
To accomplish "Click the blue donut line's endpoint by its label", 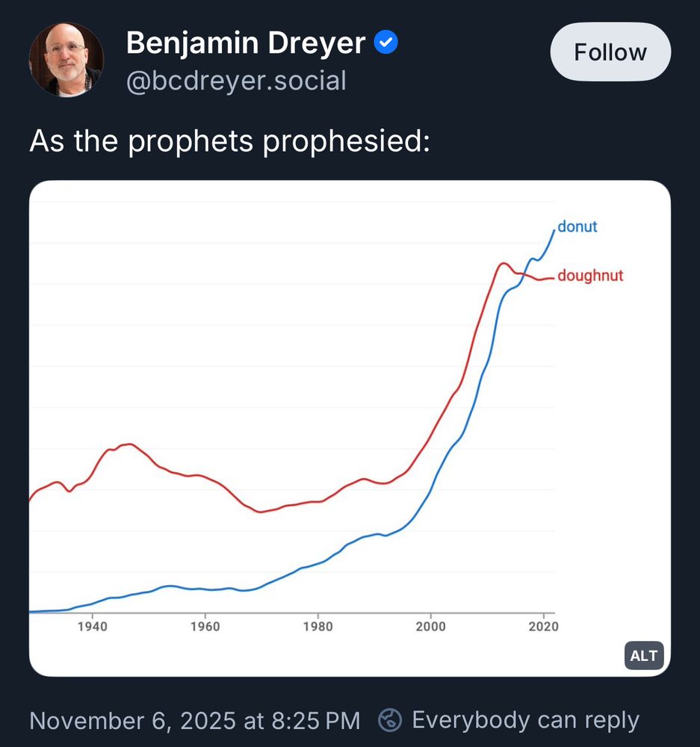I will tap(554, 229).
